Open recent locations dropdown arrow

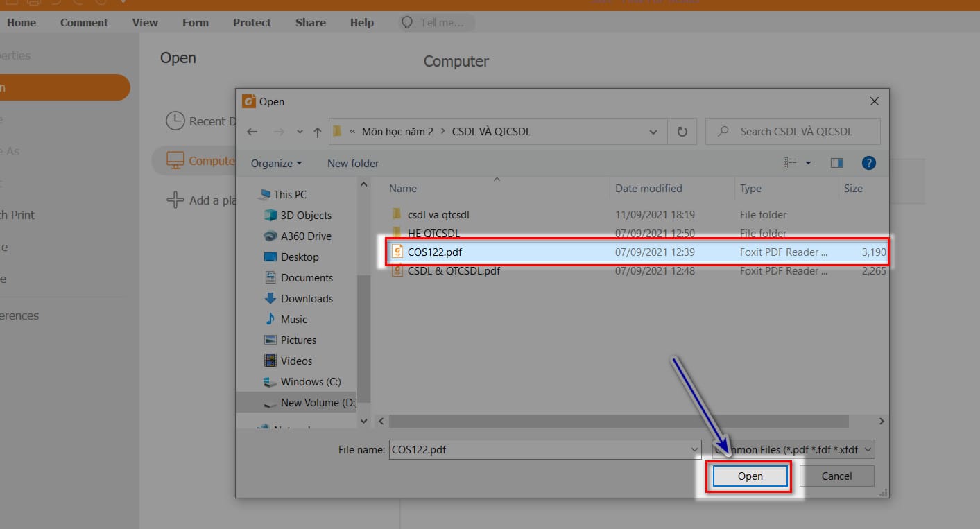coord(300,131)
